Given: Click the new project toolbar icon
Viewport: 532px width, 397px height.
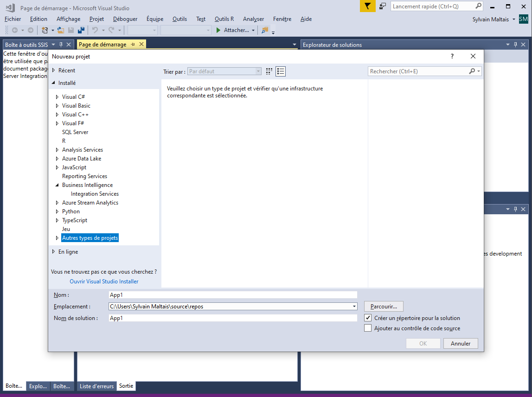Looking at the screenshot, I should pos(45,30).
